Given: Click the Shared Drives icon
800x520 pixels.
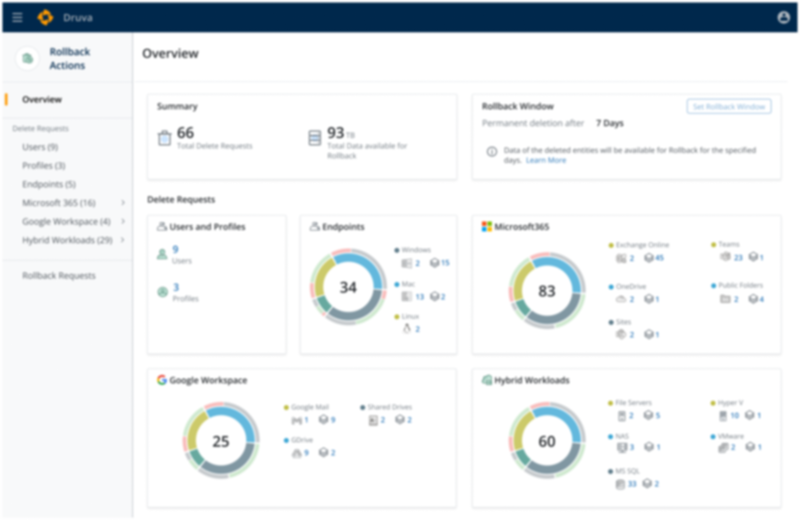Looking at the screenshot, I should 373,420.
